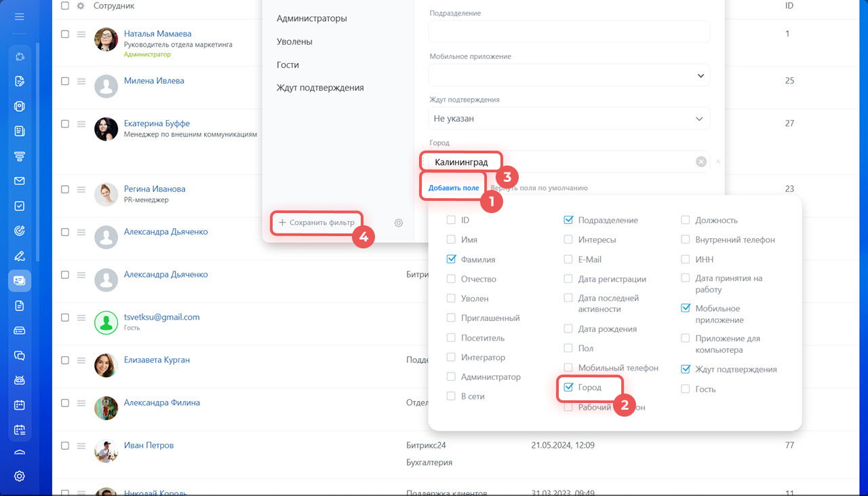Viewport: 868px width, 496px height.
Task: Focus the Подразделение input field
Action: [x=570, y=31]
